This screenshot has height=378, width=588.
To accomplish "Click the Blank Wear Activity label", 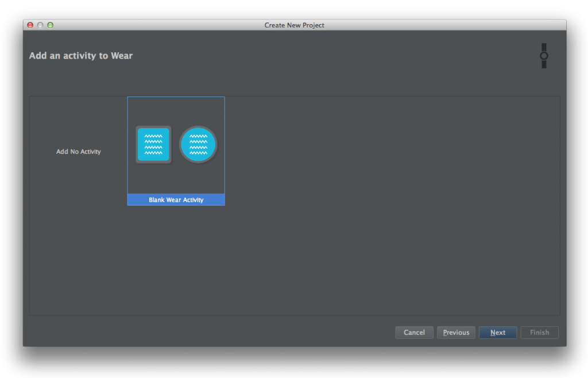I will click(176, 200).
